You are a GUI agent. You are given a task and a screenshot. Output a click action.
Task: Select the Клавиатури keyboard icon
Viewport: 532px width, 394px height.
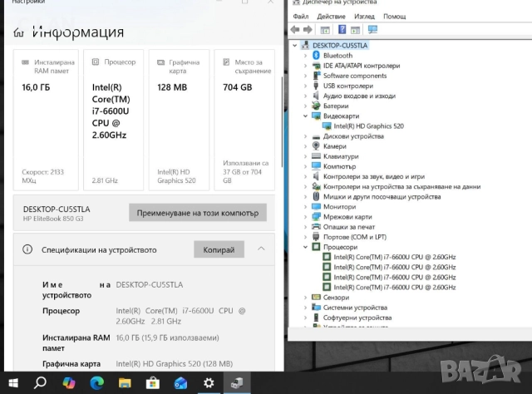click(x=316, y=156)
